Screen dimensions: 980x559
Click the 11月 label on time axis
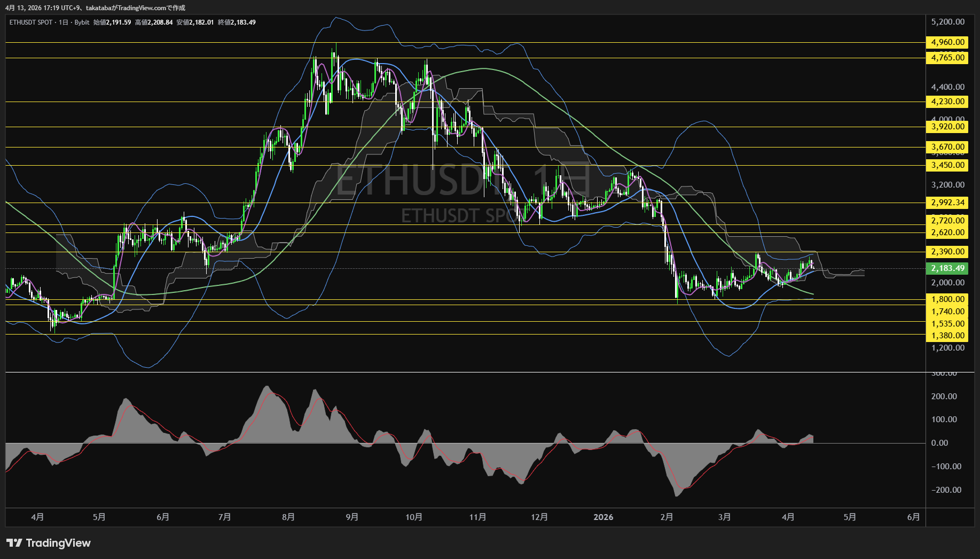tap(477, 517)
